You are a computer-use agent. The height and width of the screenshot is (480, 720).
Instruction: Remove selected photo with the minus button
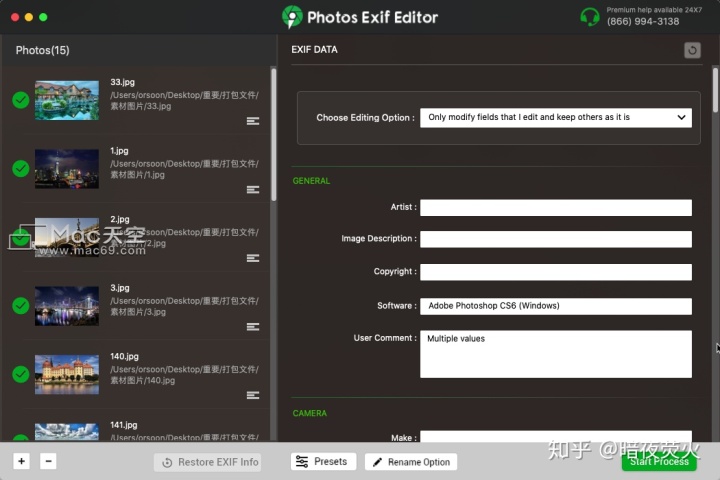pos(48,461)
